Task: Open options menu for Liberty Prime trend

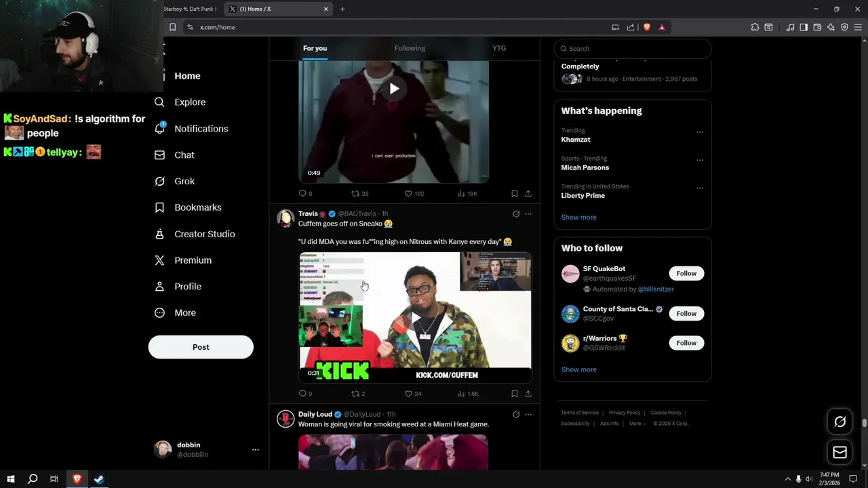Action: pos(700,188)
